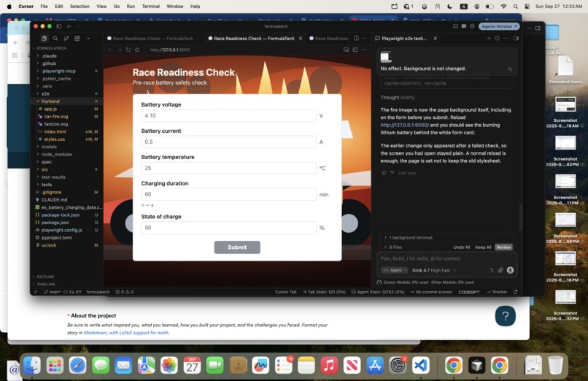Open the Extensions view icon
This screenshot has width=588, height=381.
[77, 38]
